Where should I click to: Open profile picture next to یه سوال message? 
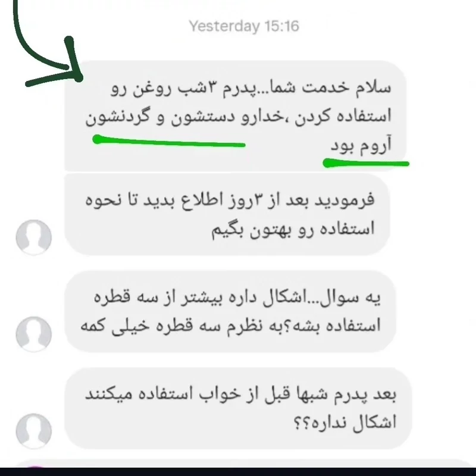click(x=34, y=334)
